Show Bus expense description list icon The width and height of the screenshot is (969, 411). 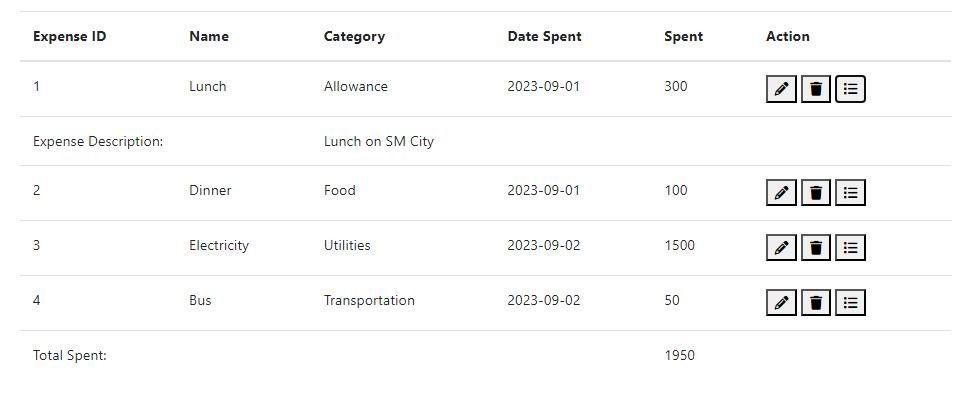[x=850, y=303]
